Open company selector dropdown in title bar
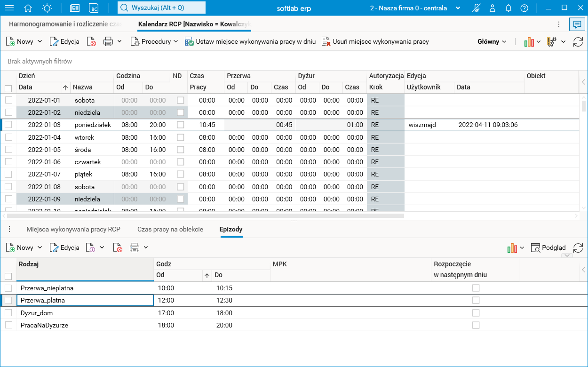Image resolution: width=588 pixels, height=367 pixels. (458, 8)
